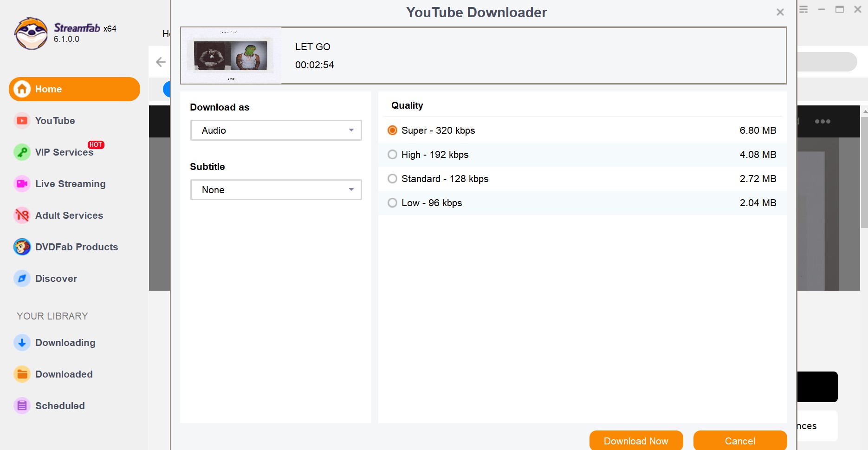Image resolution: width=868 pixels, height=450 pixels.
Task: Minimize the StreamFab main window
Action: coord(822,9)
